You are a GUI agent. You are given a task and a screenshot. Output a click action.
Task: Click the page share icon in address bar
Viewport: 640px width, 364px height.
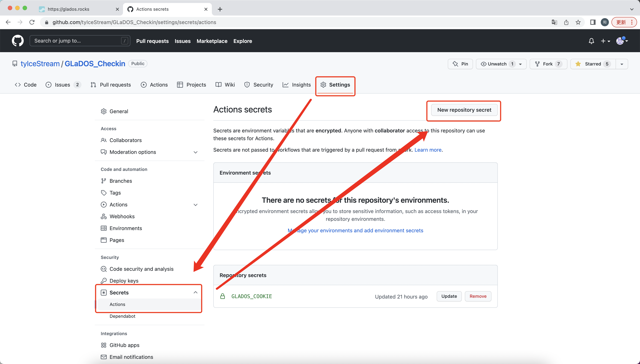point(566,22)
